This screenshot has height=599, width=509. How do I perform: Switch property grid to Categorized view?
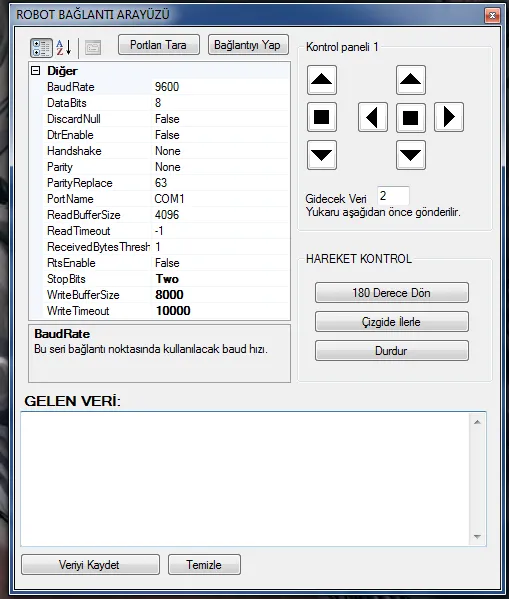(x=41, y=48)
